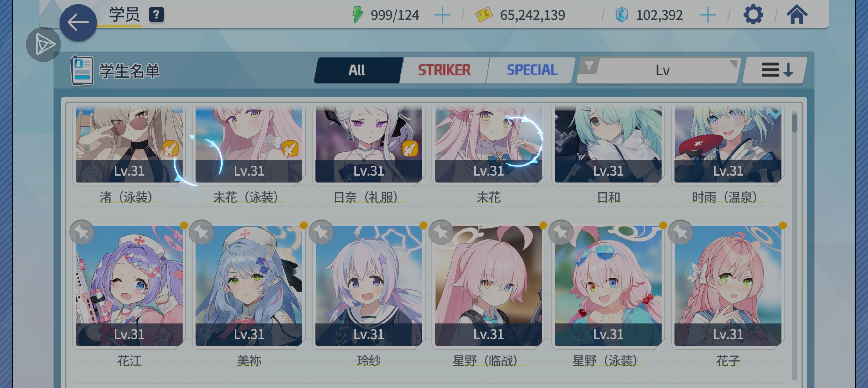The width and height of the screenshot is (868, 388).
Task: Add gems with plus beside 102,392
Action: coord(707,15)
